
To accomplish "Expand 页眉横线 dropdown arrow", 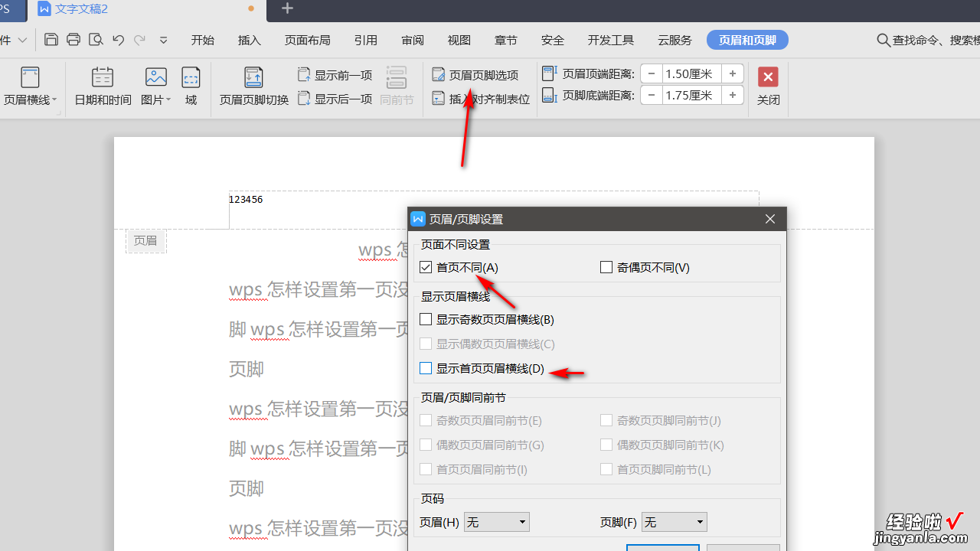I will click(x=54, y=99).
